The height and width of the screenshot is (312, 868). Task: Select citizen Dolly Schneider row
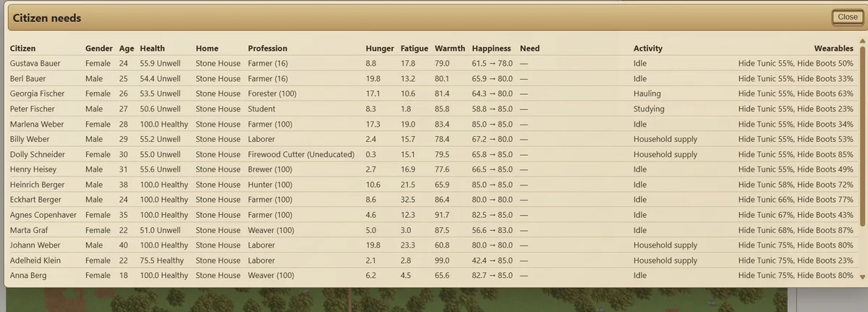[432, 154]
